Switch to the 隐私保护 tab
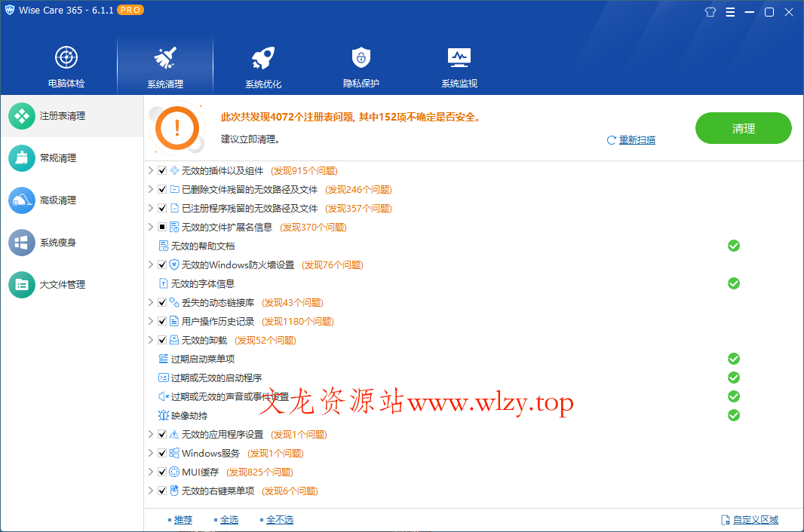The image size is (804, 532). (x=361, y=56)
